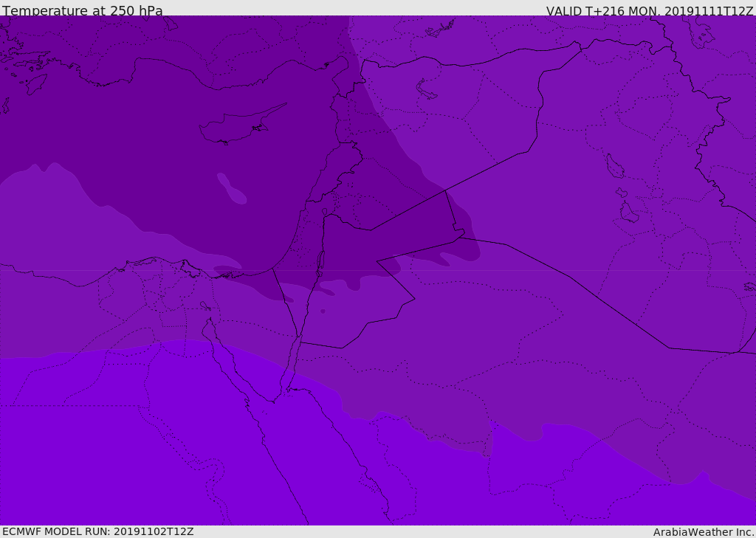Screen dimensions: 756x538
Task: Click the VALID T+216 forecast time label
Action: [x=649, y=11]
